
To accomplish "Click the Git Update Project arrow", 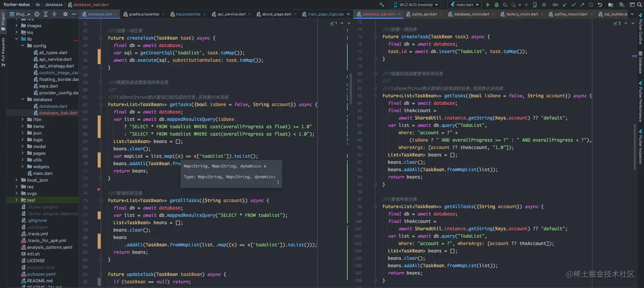I will pos(565,5).
